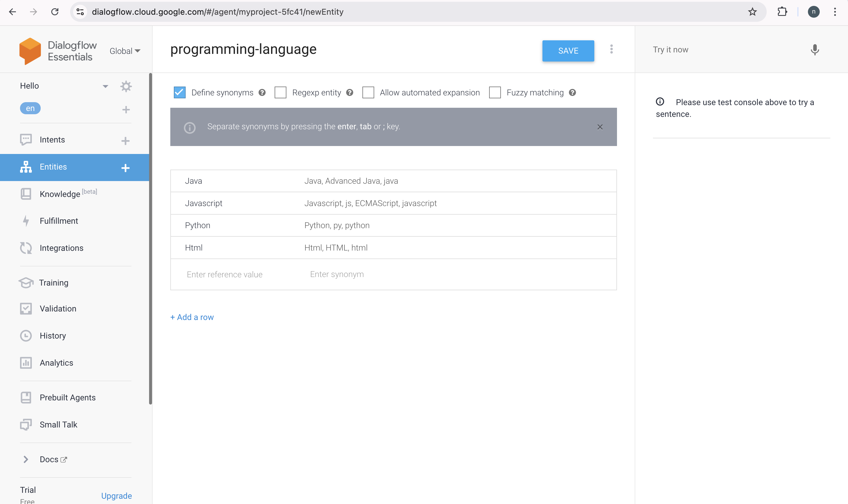Image resolution: width=848 pixels, height=504 pixels.
Task: Open the Integrations menu item
Action: click(61, 248)
